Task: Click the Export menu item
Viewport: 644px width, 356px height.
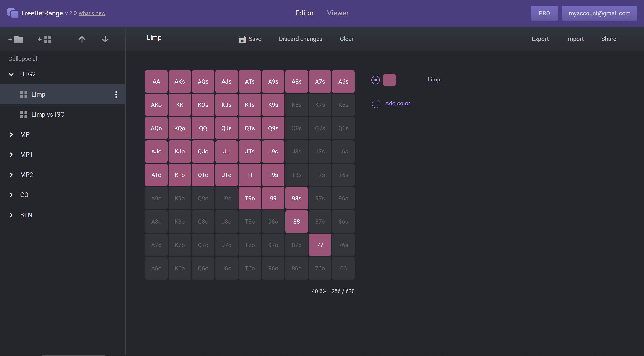Action: coord(540,39)
